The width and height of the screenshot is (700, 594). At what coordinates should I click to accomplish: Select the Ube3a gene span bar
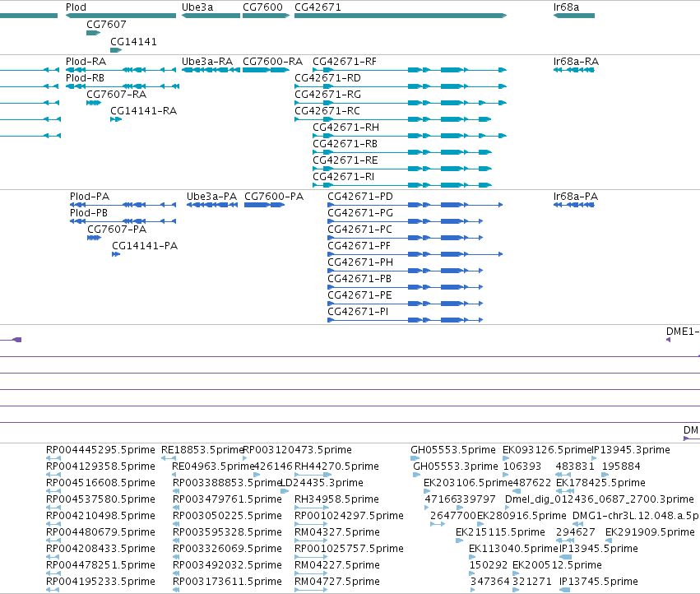(211, 16)
